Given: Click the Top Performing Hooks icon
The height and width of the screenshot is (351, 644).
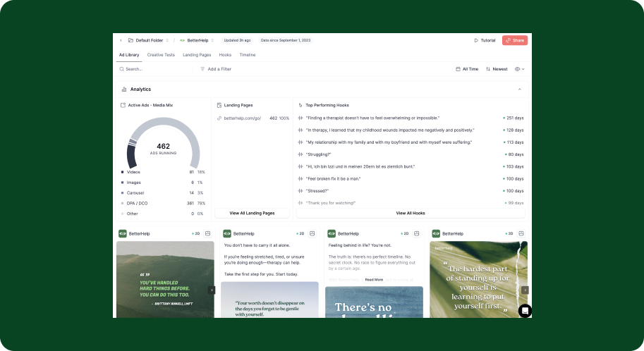Looking at the screenshot, I should (x=300, y=105).
